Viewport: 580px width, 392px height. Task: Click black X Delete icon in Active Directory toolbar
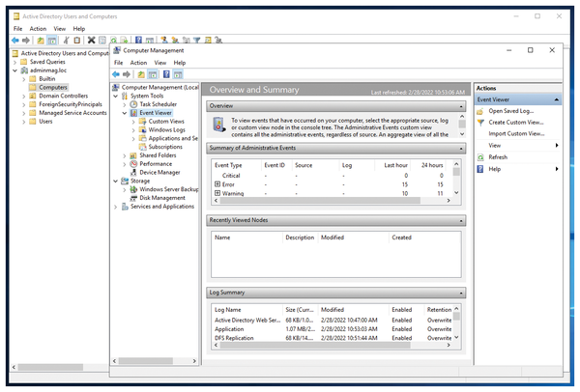(x=92, y=41)
